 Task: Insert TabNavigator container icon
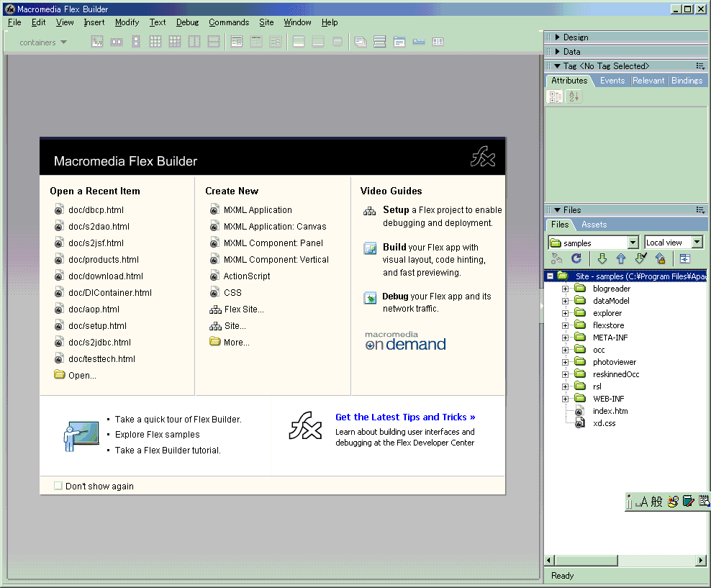399,42
